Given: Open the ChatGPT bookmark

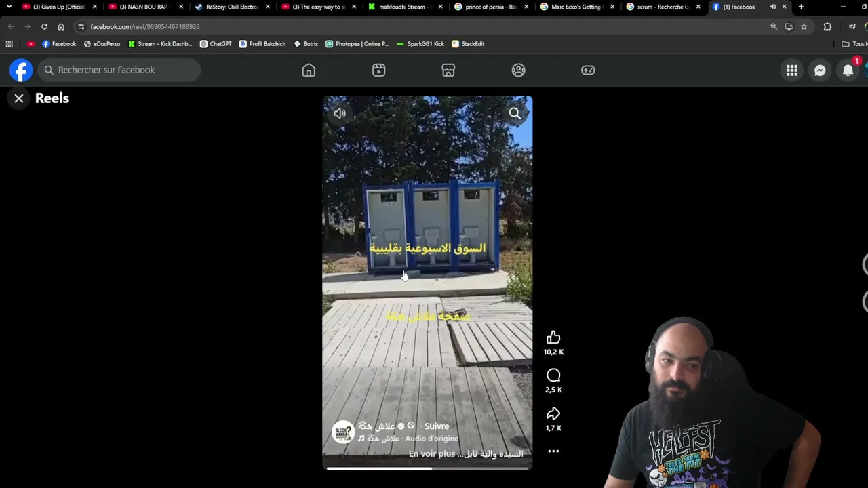Looking at the screenshot, I should click(x=216, y=44).
